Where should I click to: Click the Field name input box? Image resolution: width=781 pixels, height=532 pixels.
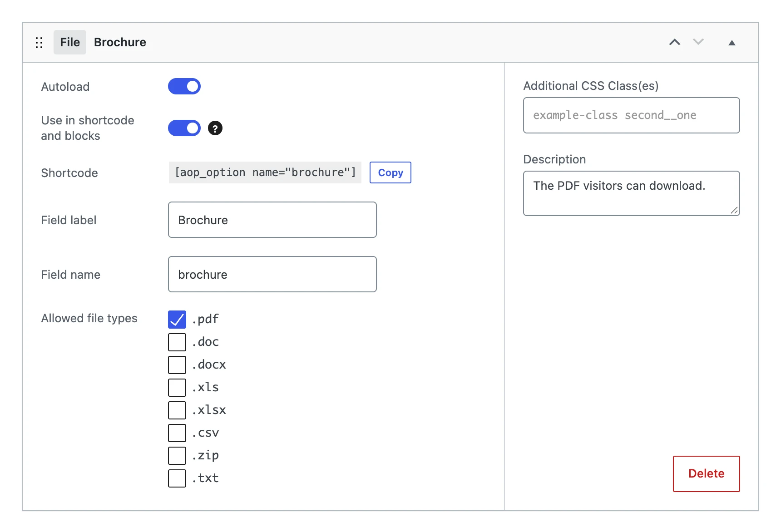(x=272, y=274)
